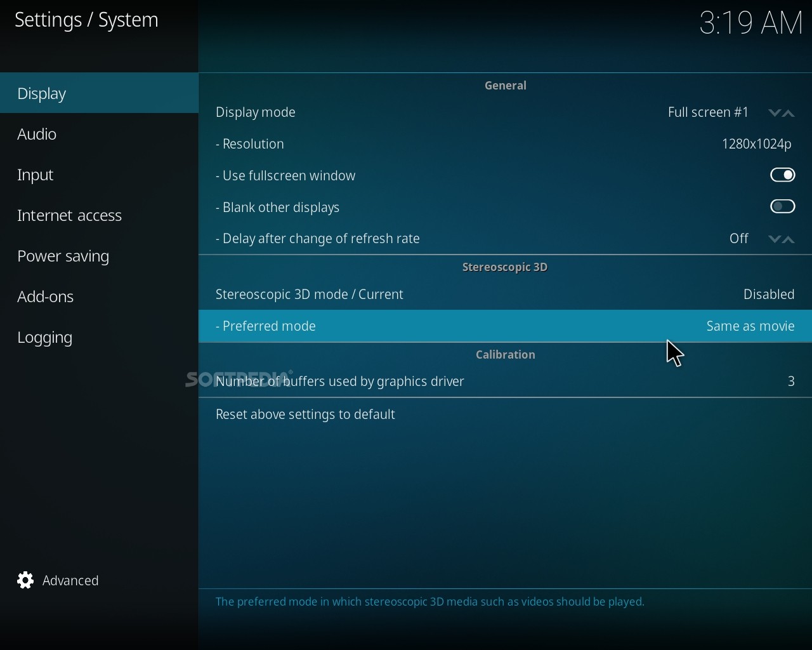Click the Disabled stereoscopic mode value
The height and width of the screenshot is (650, 812).
(x=769, y=295)
